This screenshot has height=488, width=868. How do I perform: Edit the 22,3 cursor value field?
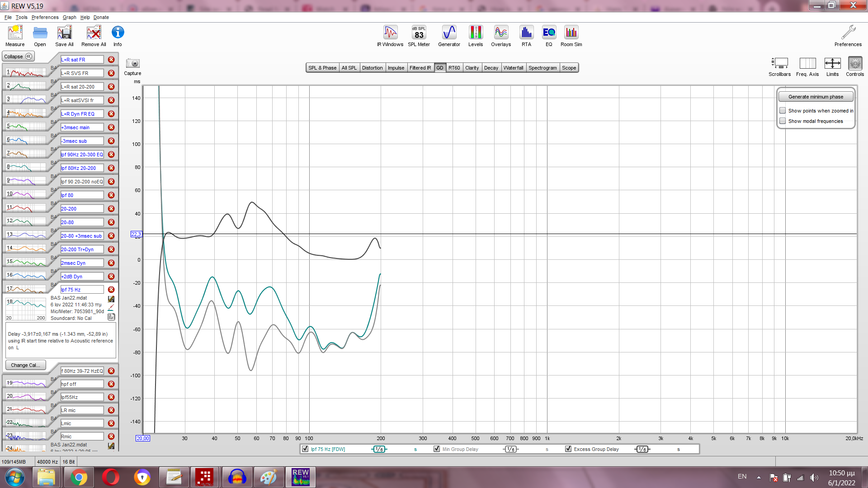(x=136, y=234)
